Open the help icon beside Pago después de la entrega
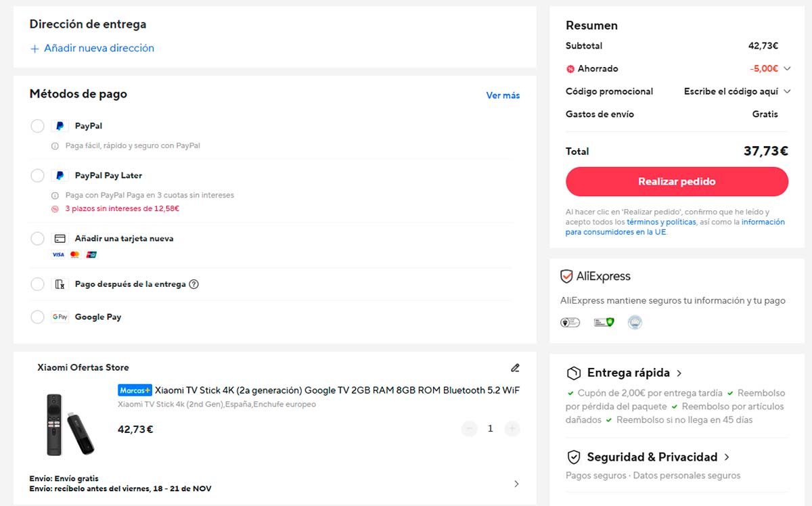Image resolution: width=812 pixels, height=506 pixels. pyautogui.click(x=194, y=284)
